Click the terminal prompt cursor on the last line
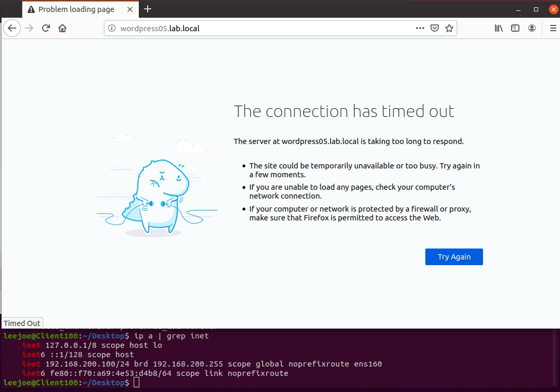The image size is (560, 392). (x=136, y=382)
